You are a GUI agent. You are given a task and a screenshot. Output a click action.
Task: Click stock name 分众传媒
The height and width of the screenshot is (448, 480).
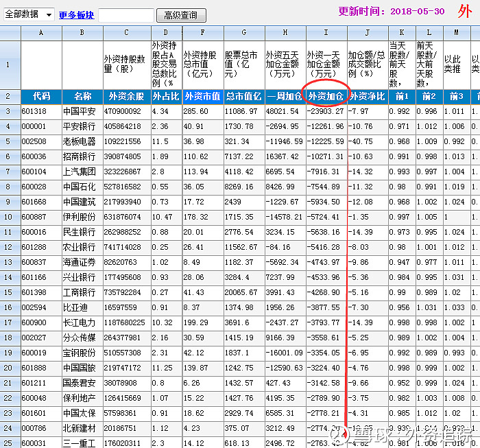79,338
